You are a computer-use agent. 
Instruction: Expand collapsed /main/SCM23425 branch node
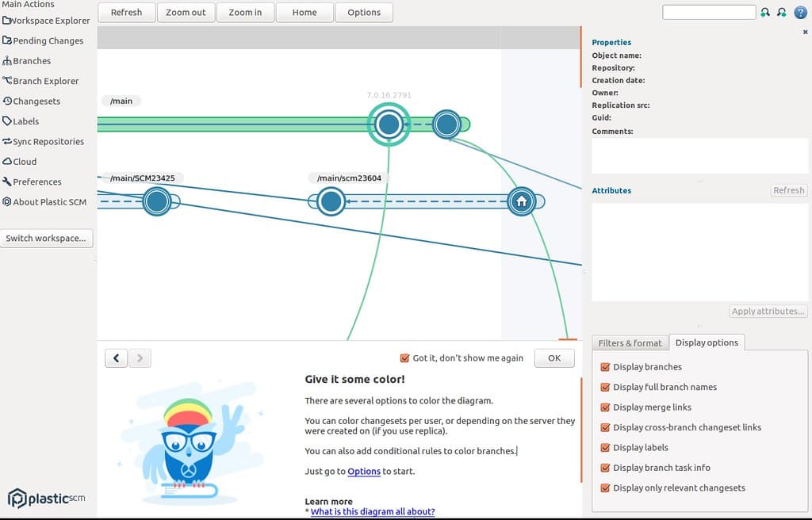(x=156, y=201)
